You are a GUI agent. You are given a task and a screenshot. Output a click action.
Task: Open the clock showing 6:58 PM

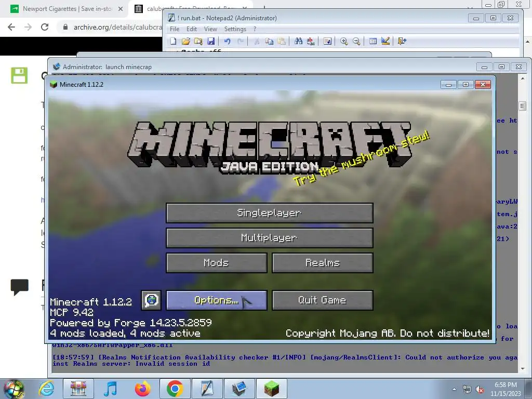(x=506, y=389)
